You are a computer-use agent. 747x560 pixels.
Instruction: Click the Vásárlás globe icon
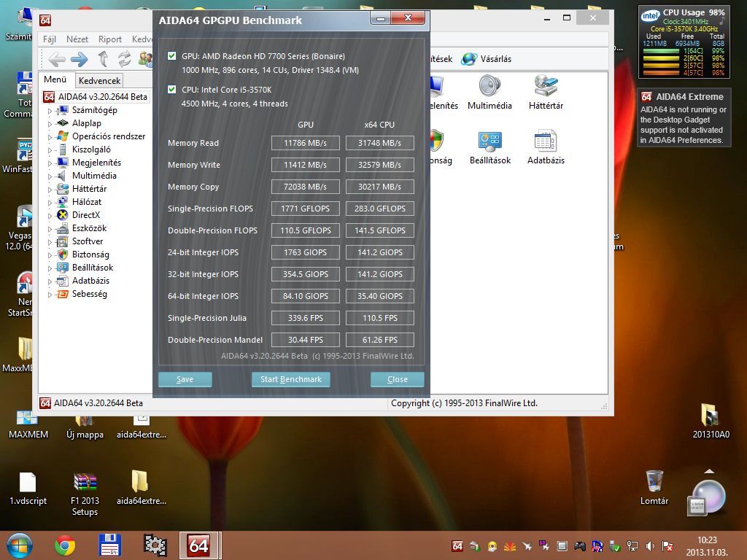point(469,59)
